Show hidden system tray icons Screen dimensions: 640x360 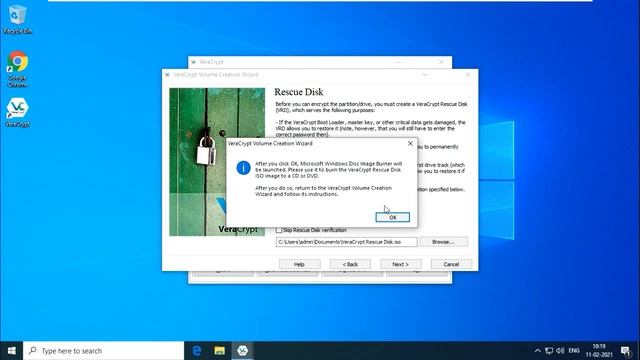click(538, 351)
